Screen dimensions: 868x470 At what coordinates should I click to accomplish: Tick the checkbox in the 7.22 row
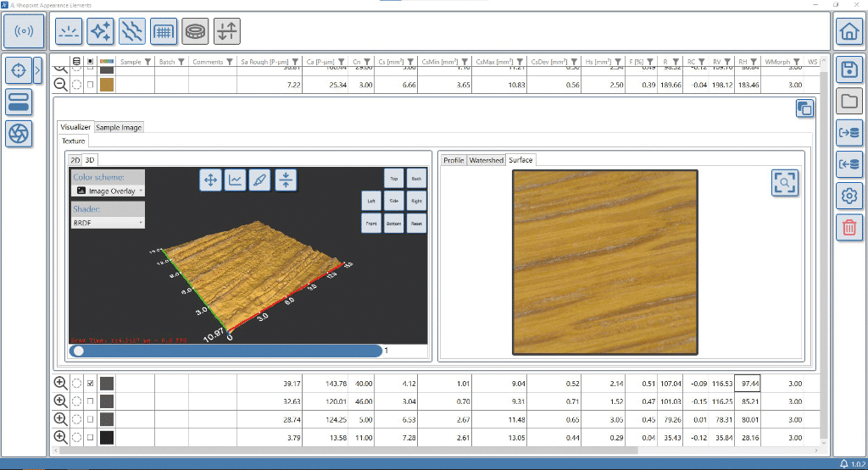click(x=92, y=85)
